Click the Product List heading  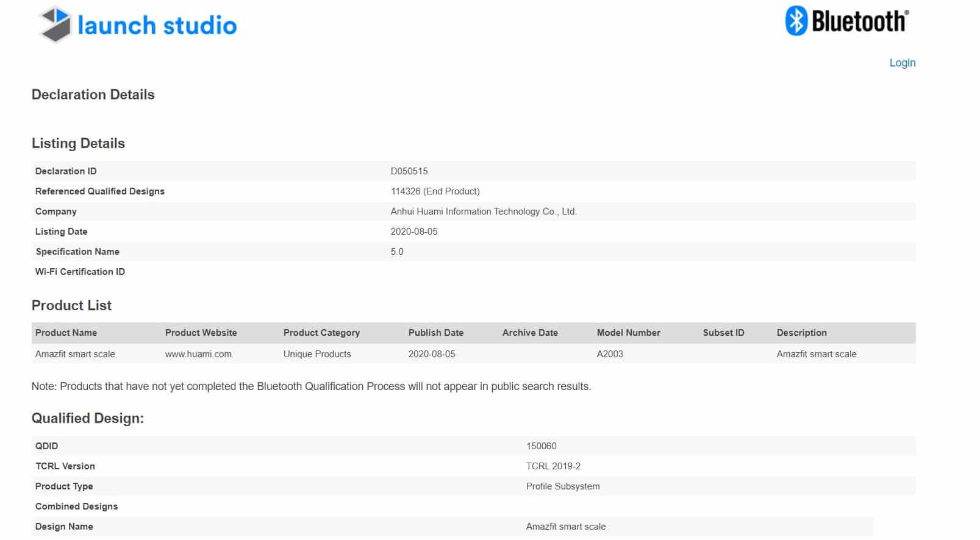click(71, 305)
